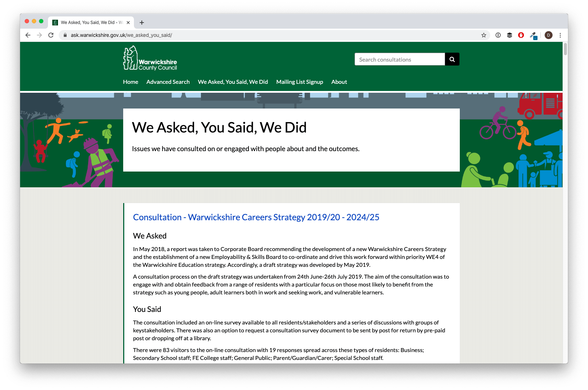Reload the page with refresh icon

[51, 35]
